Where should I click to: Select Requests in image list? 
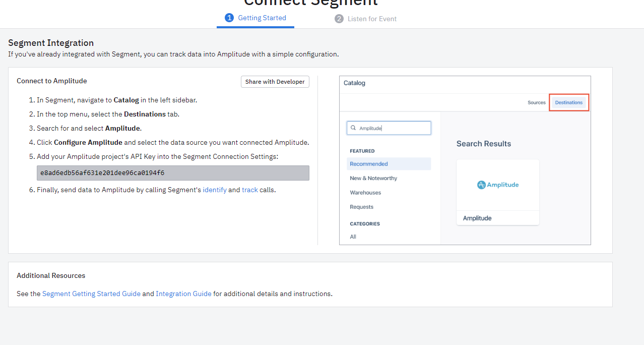point(362,207)
